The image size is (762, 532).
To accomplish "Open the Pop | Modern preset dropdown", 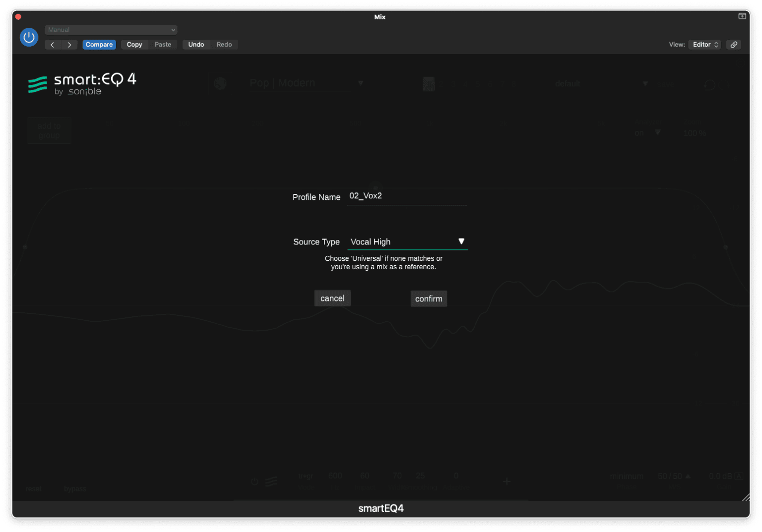I will pyautogui.click(x=361, y=83).
